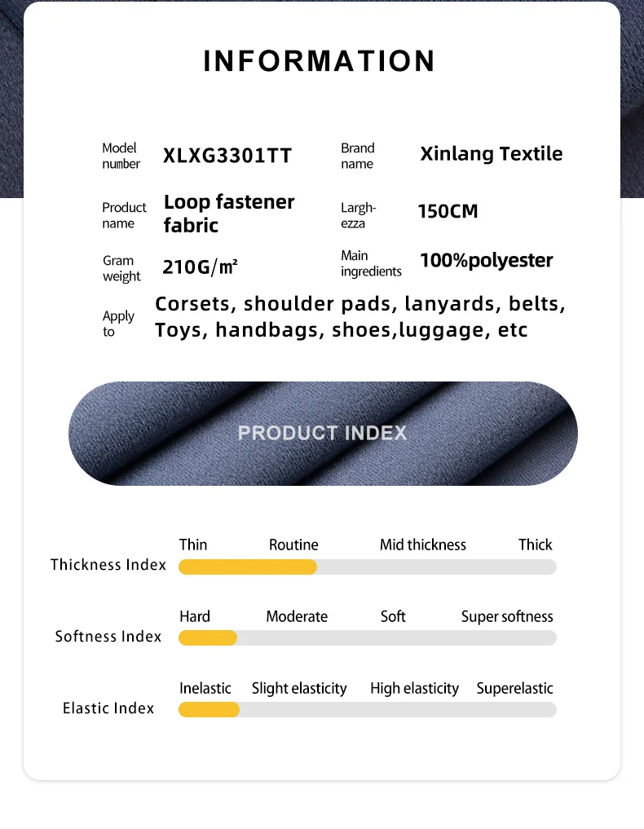Click the INFORMATION heading
Viewport: 644px width, 829px height.
click(x=320, y=61)
